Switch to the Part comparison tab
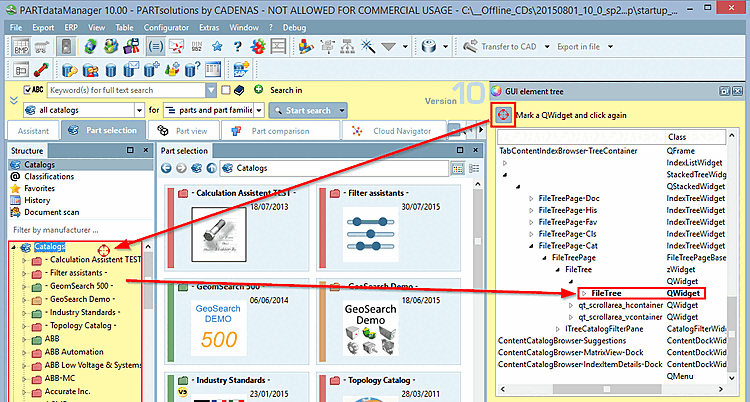 pyautogui.click(x=280, y=131)
